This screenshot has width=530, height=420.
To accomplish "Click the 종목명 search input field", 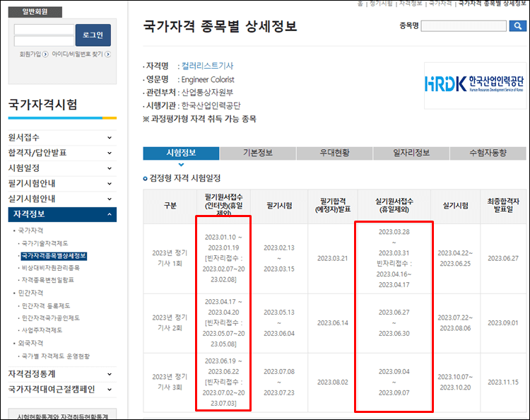I will pyautogui.click(x=464, y=26).
